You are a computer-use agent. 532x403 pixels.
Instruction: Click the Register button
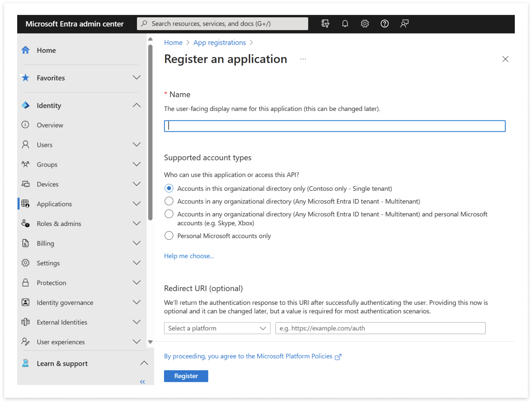186,376
